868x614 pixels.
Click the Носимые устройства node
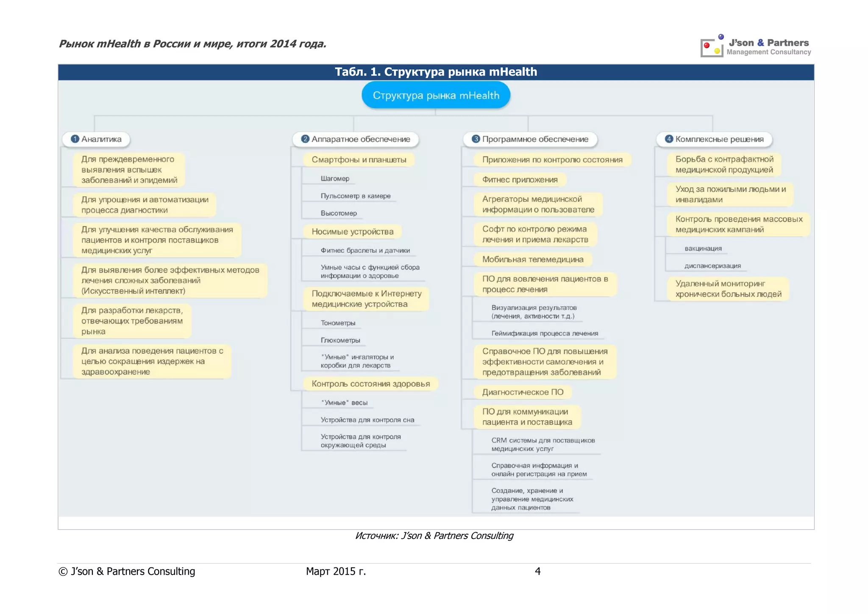pyautogui.click(x=352, y=232)
